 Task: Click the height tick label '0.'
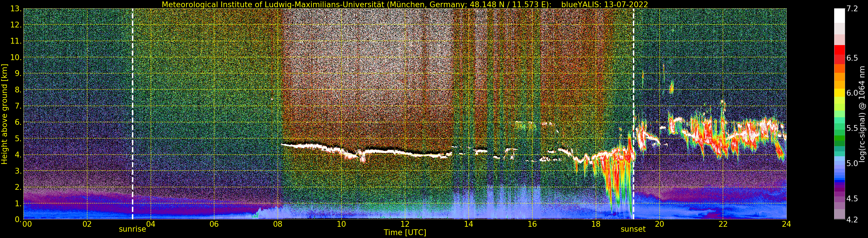coord(18,219)
